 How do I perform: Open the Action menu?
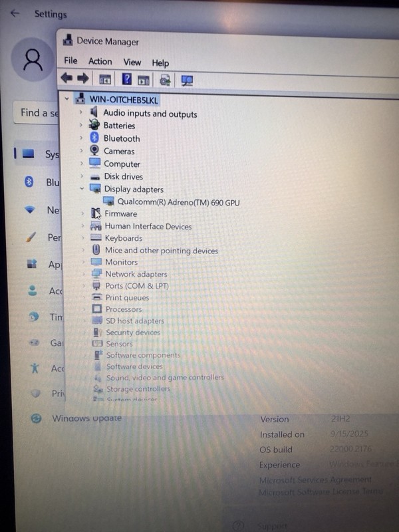[100, 61]
